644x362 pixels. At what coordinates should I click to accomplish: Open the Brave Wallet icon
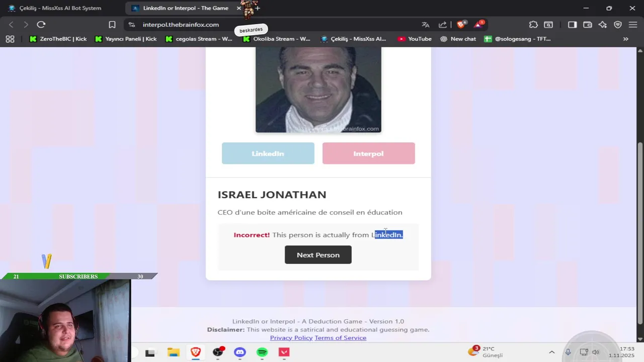pos(588,25)
